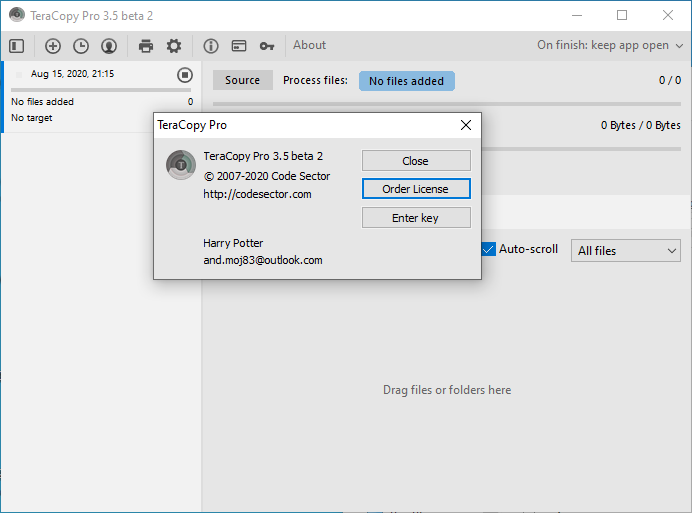Click the No files added button
Viewport: 692px width, 513px height.
[x=406, y=81]
